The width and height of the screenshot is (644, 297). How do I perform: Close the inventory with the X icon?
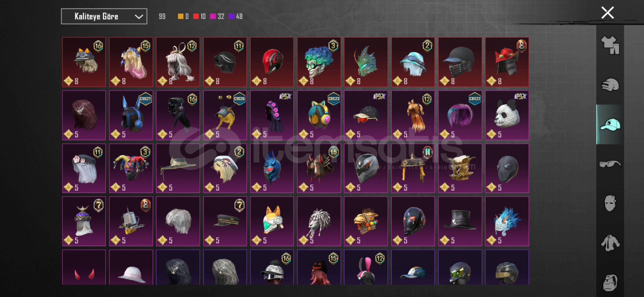click(608, 13)
